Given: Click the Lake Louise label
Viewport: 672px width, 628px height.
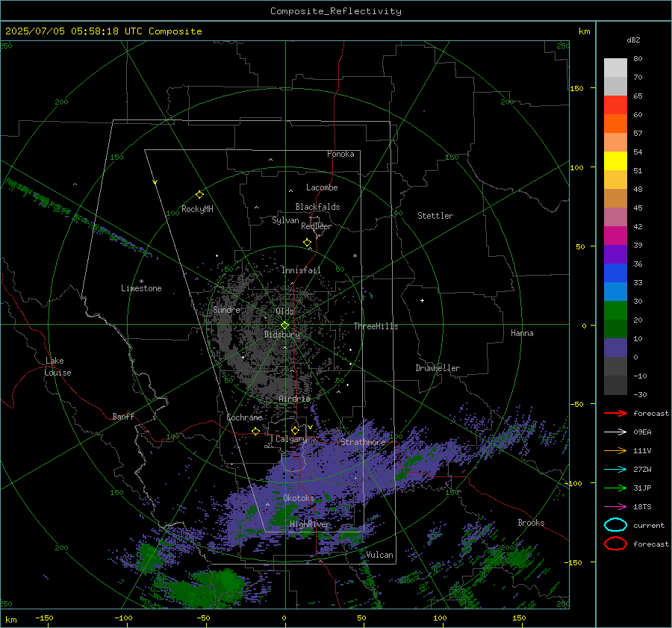Looking at the screenshot, I should coord(57,367).
